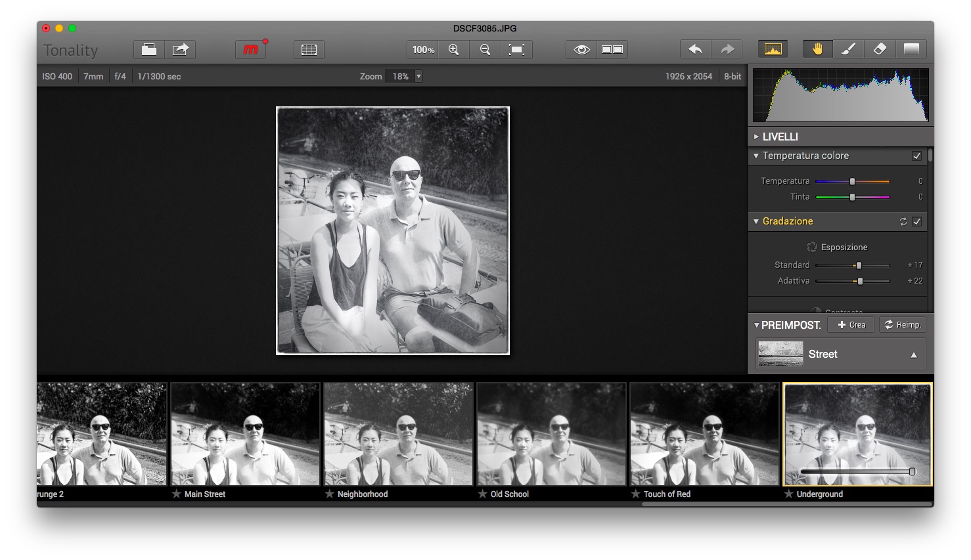Click the undo arrow icon

click(x=695, y=50)
